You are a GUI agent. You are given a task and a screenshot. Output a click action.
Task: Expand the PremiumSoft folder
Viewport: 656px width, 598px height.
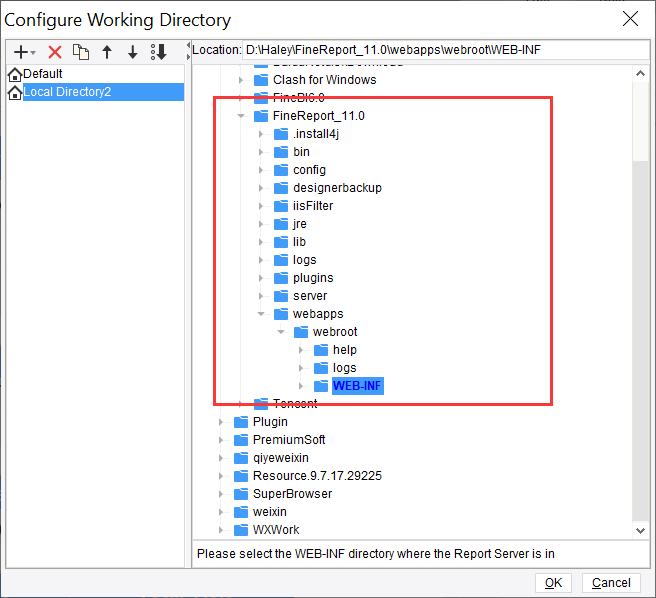pyautogui.click(x=221, y=440)
